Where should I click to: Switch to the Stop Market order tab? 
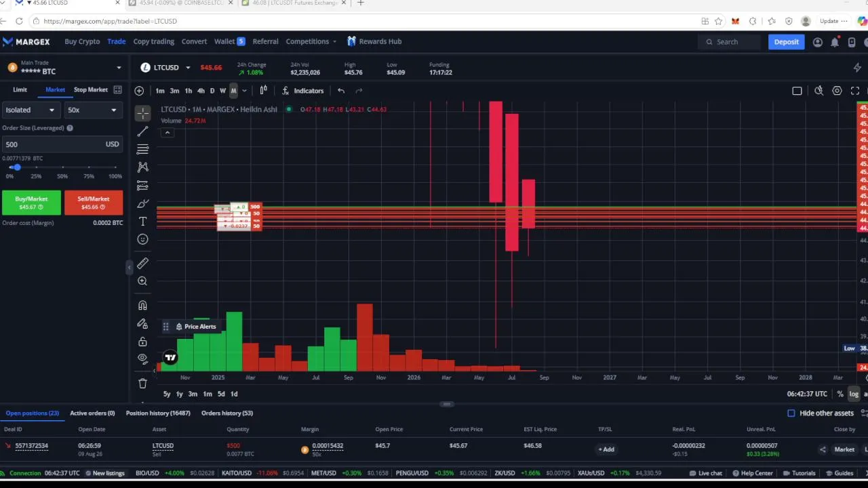[x=91, y=89]
